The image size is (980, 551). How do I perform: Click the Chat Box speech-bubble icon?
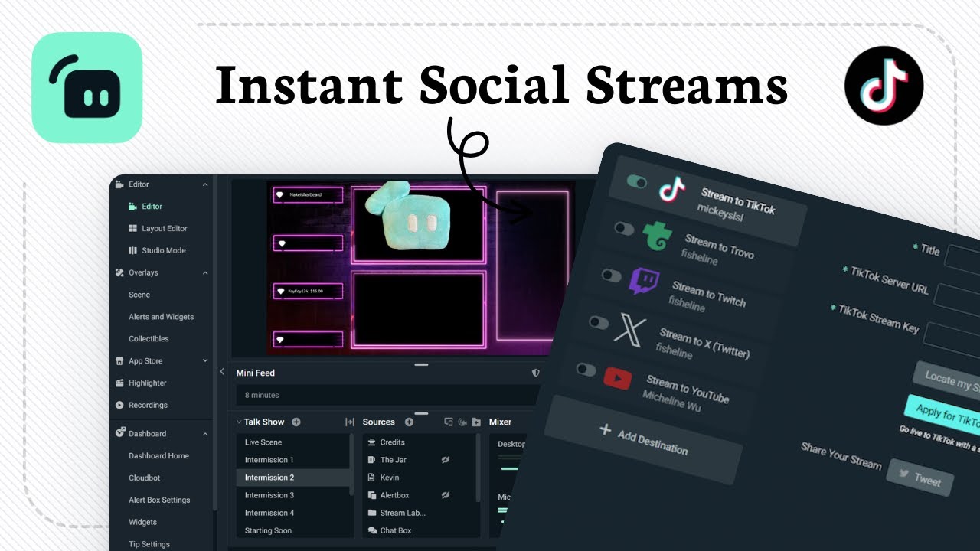point(372,530)
